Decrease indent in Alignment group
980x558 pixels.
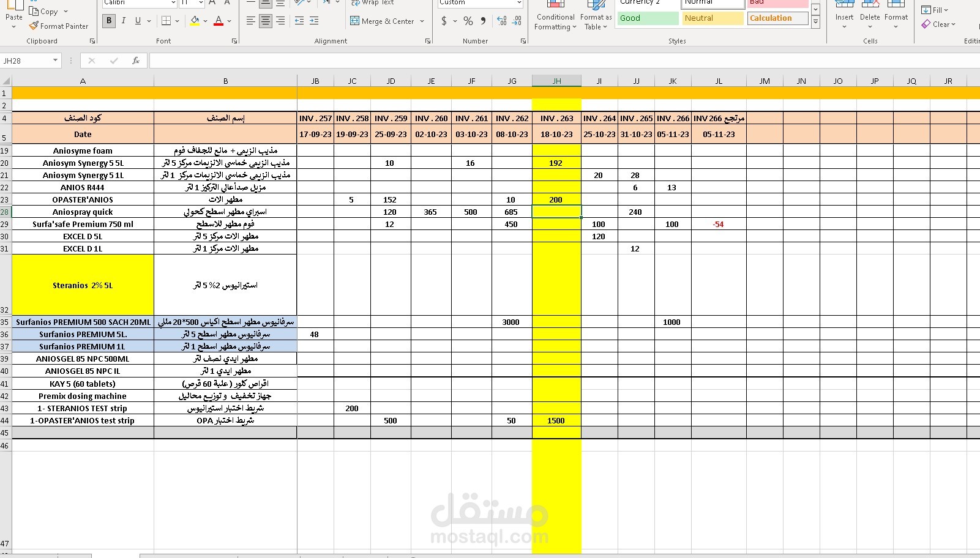pos(299,21)
